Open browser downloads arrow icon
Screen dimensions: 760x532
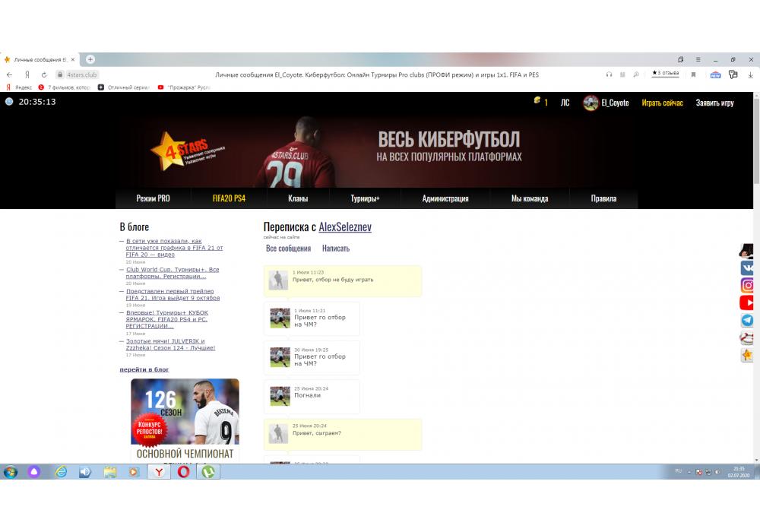750,74
